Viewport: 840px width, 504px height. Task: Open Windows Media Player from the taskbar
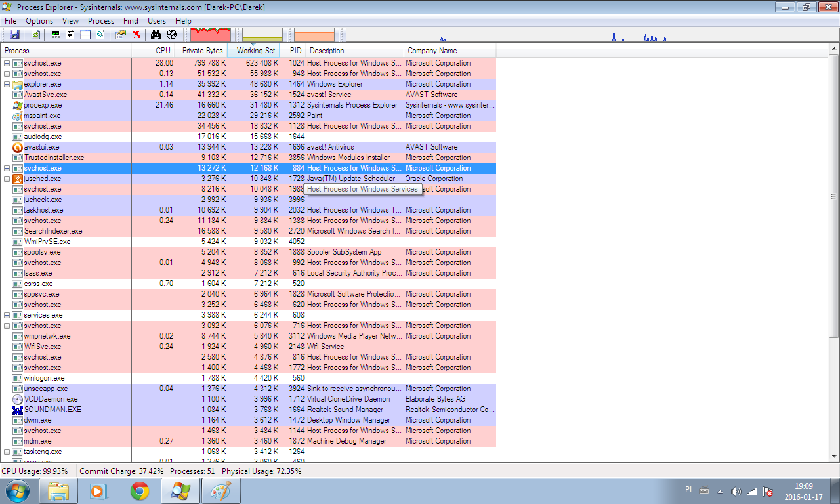tap(98, 491)
